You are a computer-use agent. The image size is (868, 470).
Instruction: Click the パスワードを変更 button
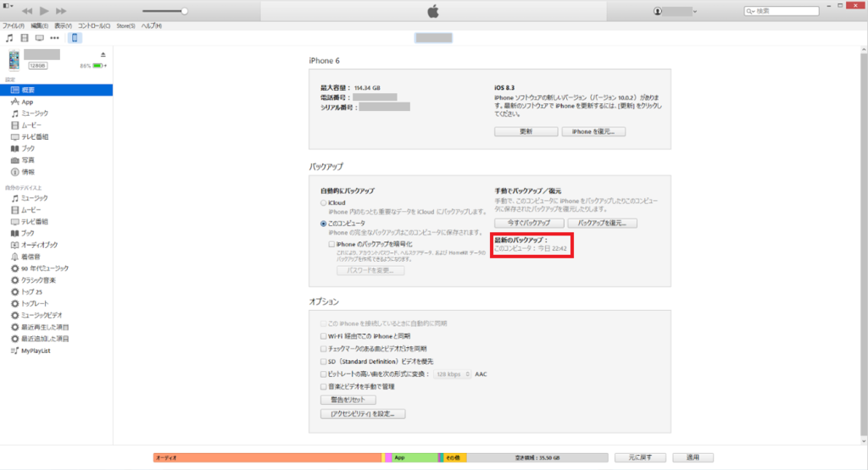(370, 270)
